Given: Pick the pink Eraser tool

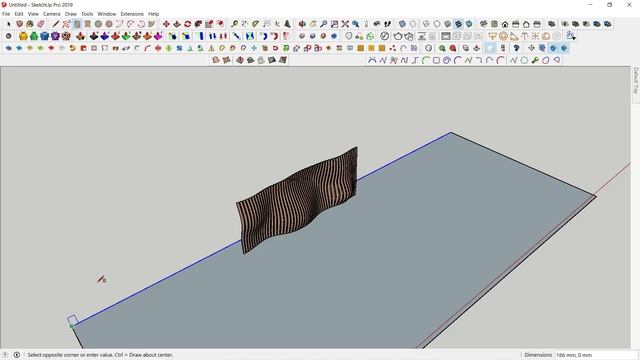Looking at the screenshot, I should click(x=41, y=24).
